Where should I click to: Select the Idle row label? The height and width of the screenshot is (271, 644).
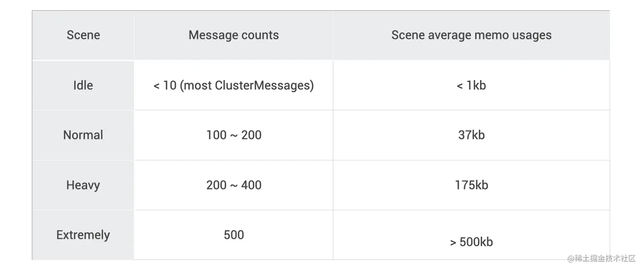click(x=83, y=85)
